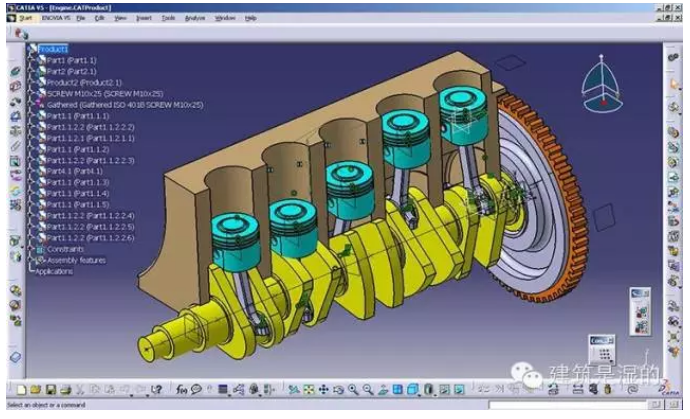Open the Tools menu
Image resolution: width=690 pixels, height=419 pixels.
(x=168, y=18)
